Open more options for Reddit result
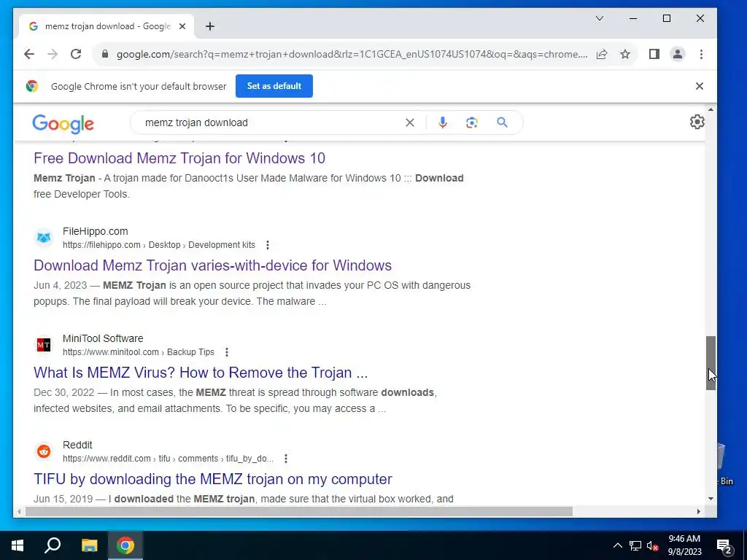The image size is (747, 560). pyautogui.click(x=286, y=459)
